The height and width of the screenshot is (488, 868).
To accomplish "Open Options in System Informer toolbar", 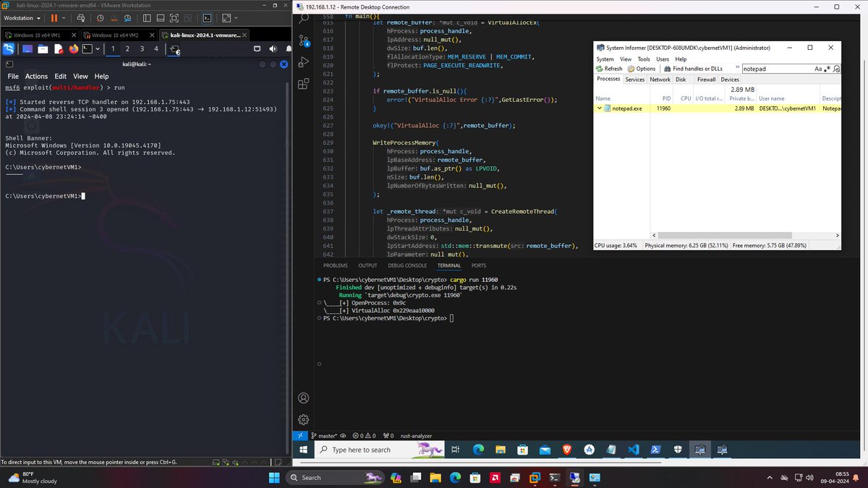I will pyautogui.click(x=641, y=69).
